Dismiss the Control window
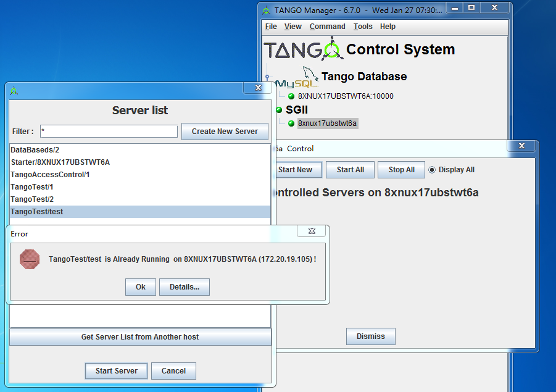This screenshot has width=556, height=392. pyautogui.click(x=370, y=336)
